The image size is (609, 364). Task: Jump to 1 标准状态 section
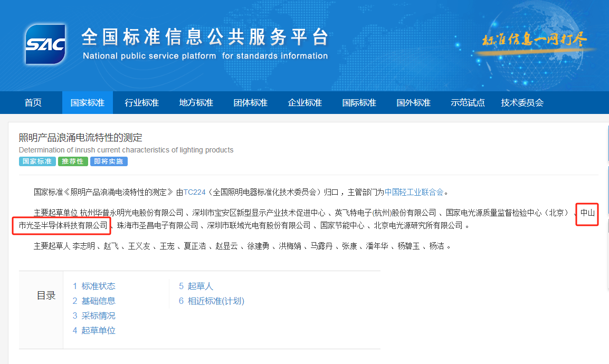94,286
